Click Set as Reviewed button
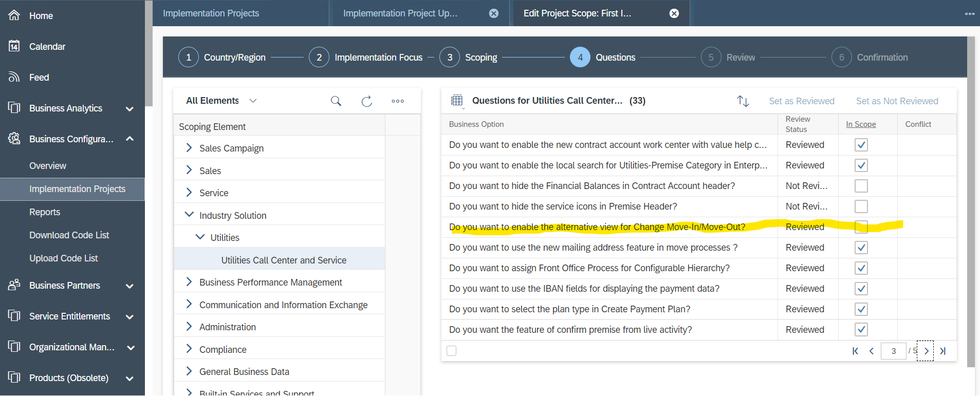This screenshot has width=980, height=396. tap(802, 101)
